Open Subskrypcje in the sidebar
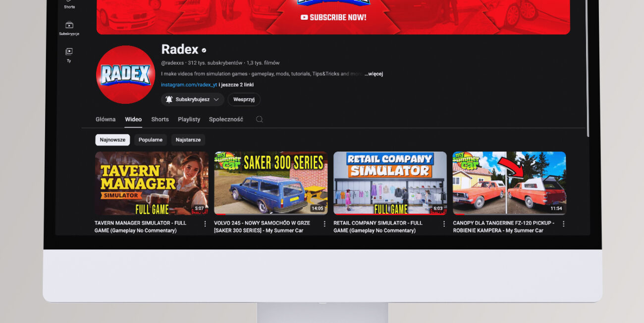Image resolution: width=644 pixels, height=323 pixels. point(69,29)
